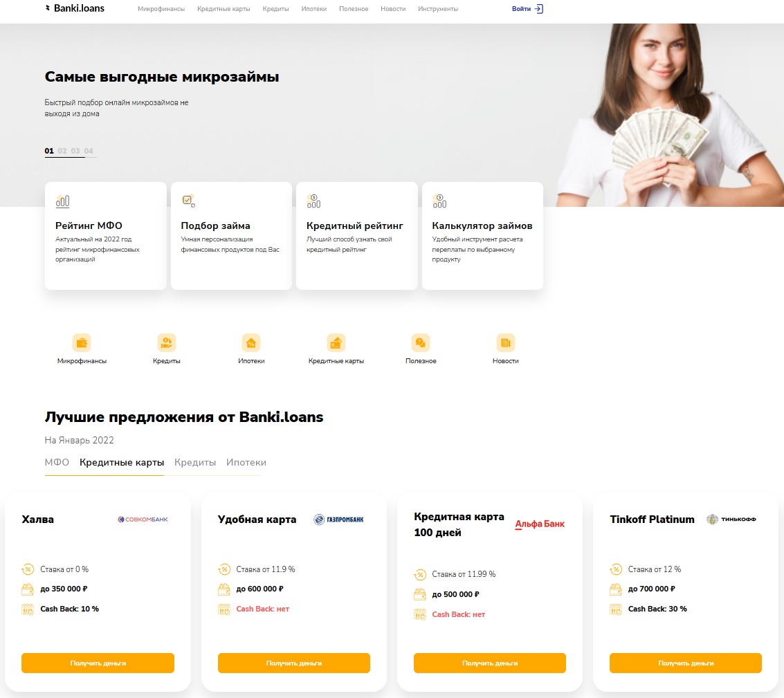Click the Халва card title
Viewport: 784px width, 698px height.
tap(37, 520)
